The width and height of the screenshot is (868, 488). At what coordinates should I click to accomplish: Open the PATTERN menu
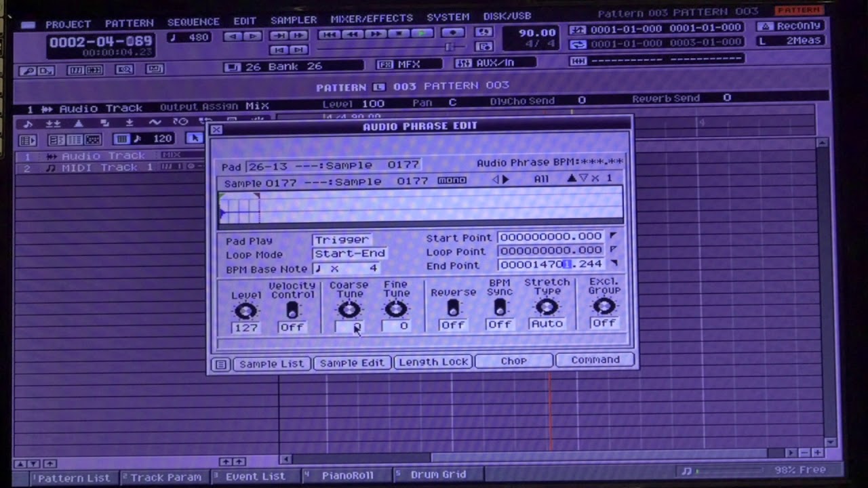point(129,23)
